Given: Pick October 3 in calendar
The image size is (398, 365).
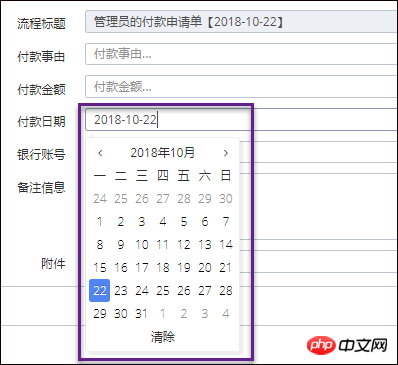Looking at the screenshot, I should coord(142,222).
